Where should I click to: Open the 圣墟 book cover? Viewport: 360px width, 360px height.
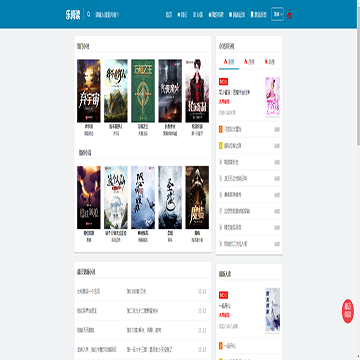170,197
